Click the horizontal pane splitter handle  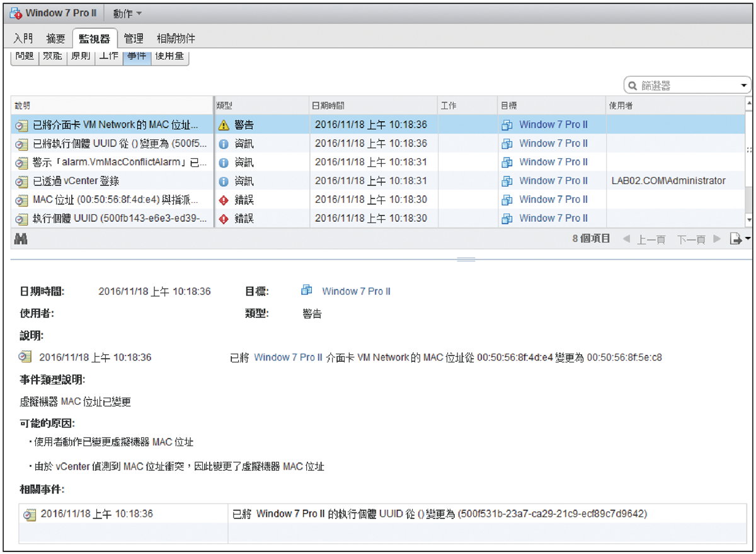coord(466,259)
